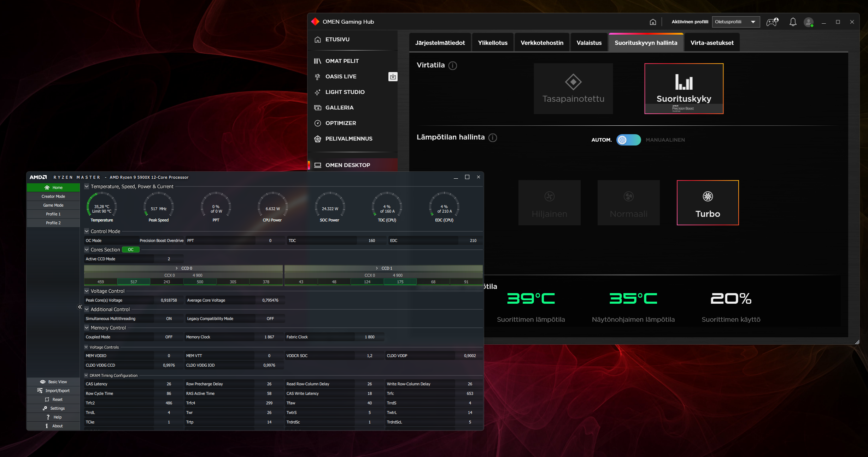Select the Tasapainotettu power mode tile
This screenshot has width=868, height=457.
click(x=573, y=89)
